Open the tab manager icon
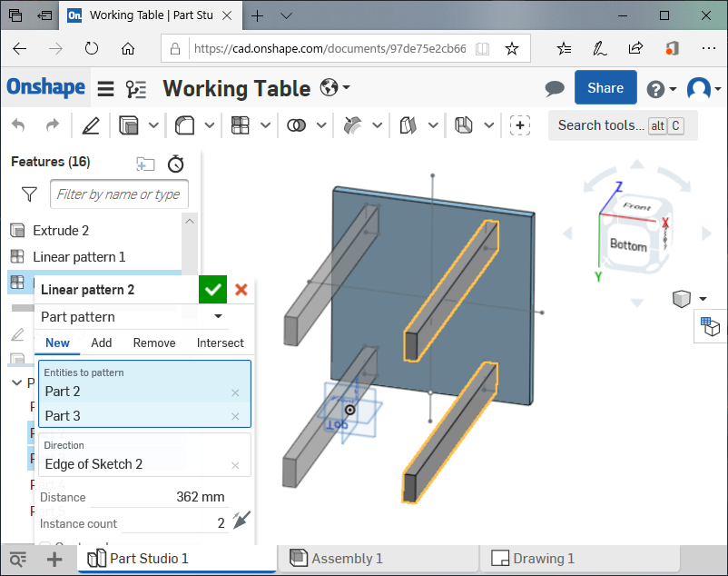The image size is (728, 576). pos(17,560)
